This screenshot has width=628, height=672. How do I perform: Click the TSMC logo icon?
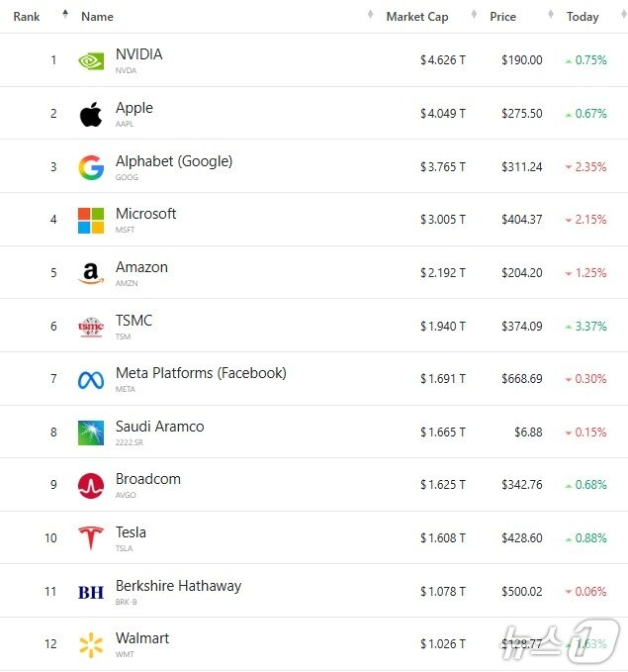[91, 327]
